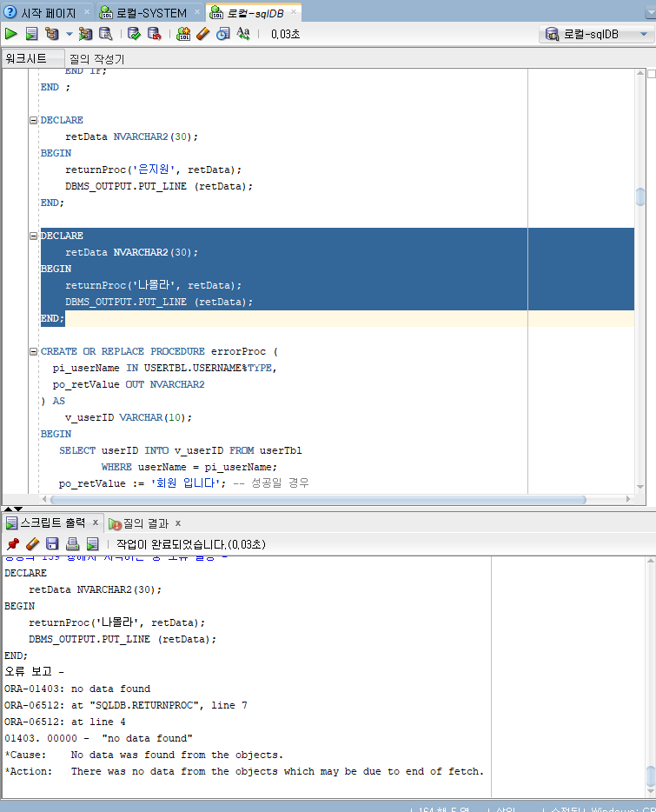Viewport: 656px width, 812px height.
Task: Click the SQL Tuning Advisor icon
Action: click(x=106, y=34)
